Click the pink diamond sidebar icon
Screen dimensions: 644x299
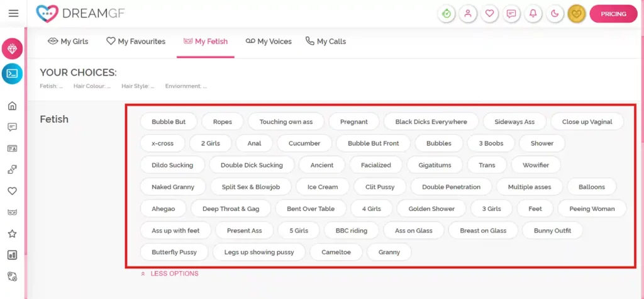(x=12, y=48)
